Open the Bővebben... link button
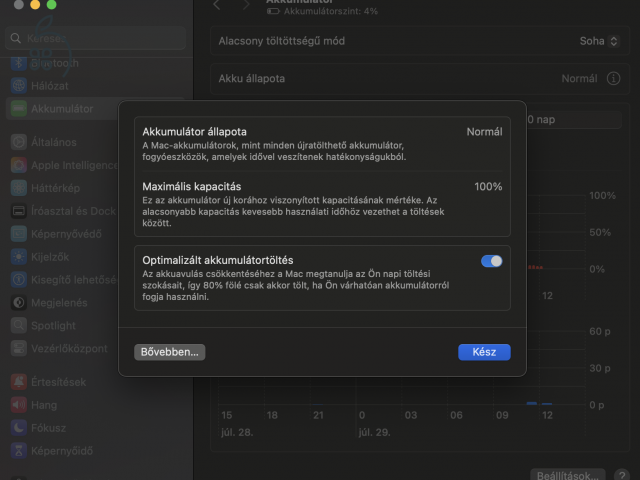640x480 pixels. tap(169, 352)
